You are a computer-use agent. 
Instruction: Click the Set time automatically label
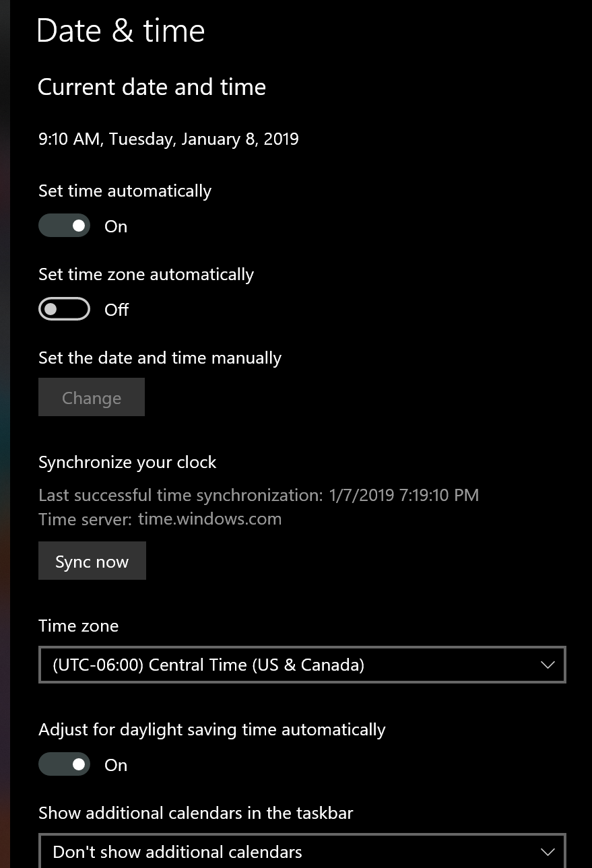[x=125, y=191]
